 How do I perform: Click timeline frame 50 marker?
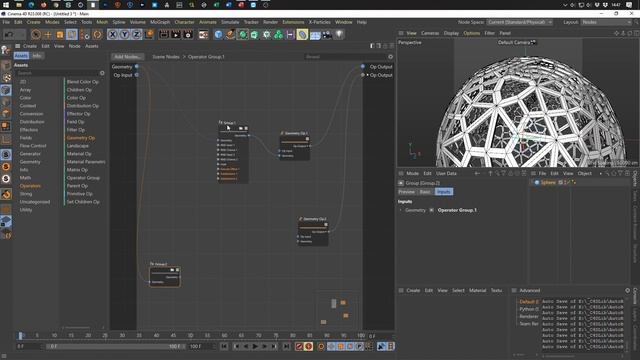pyautogui.click(x=190, y=336)
